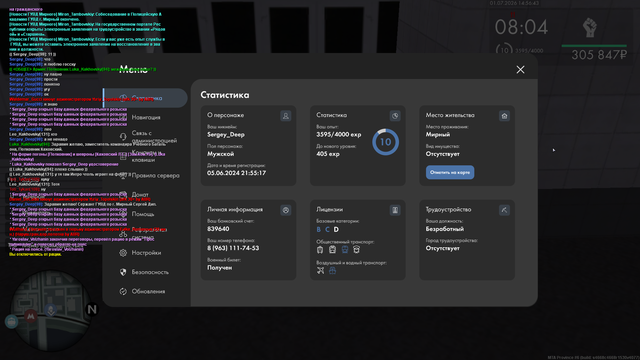Click the fist icon in HUD
Screen dimensions: 640x360
pyautogui.click(x=589, y=27)
